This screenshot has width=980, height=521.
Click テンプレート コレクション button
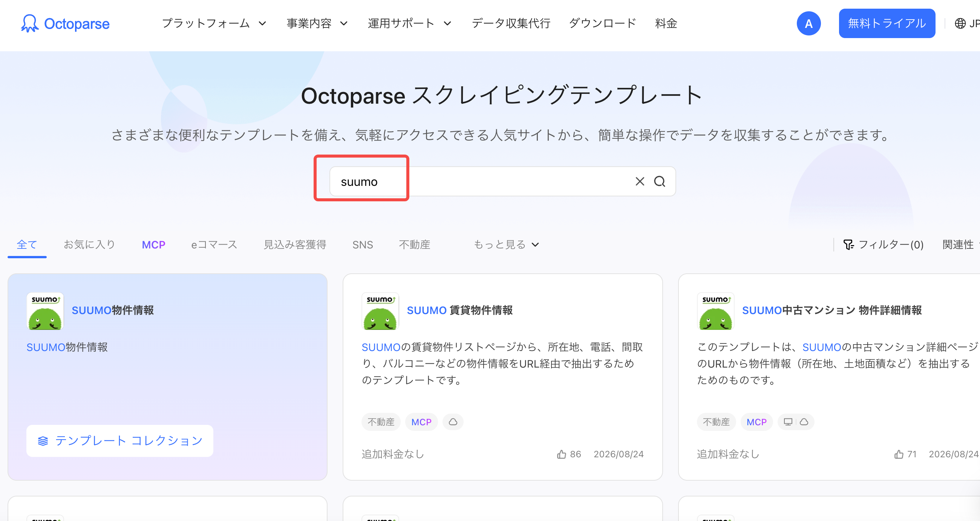[x=120, y=441]
